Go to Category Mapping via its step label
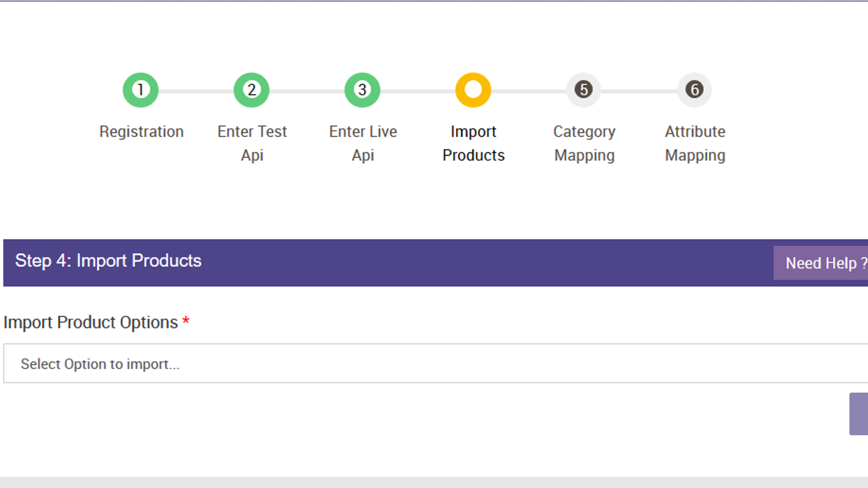The height and width of the screenshot is (488, 868). click(584, 143)
